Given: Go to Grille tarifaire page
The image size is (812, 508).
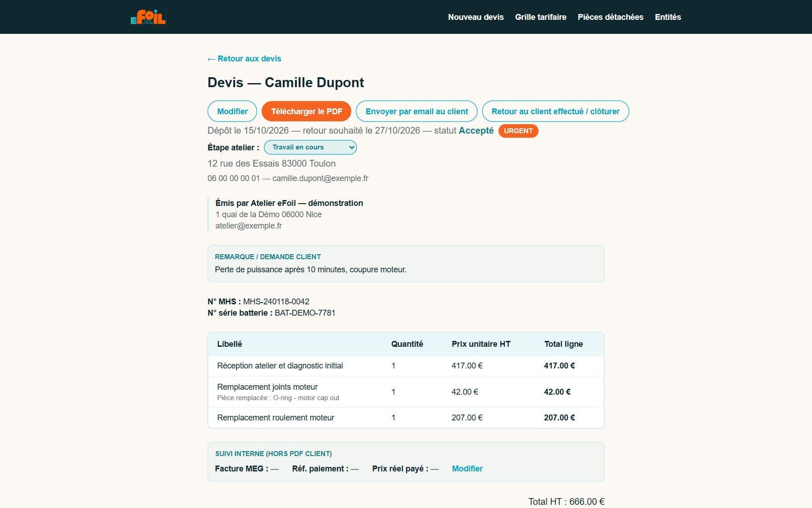Looking at the screenshot, I should pos(540,17).
